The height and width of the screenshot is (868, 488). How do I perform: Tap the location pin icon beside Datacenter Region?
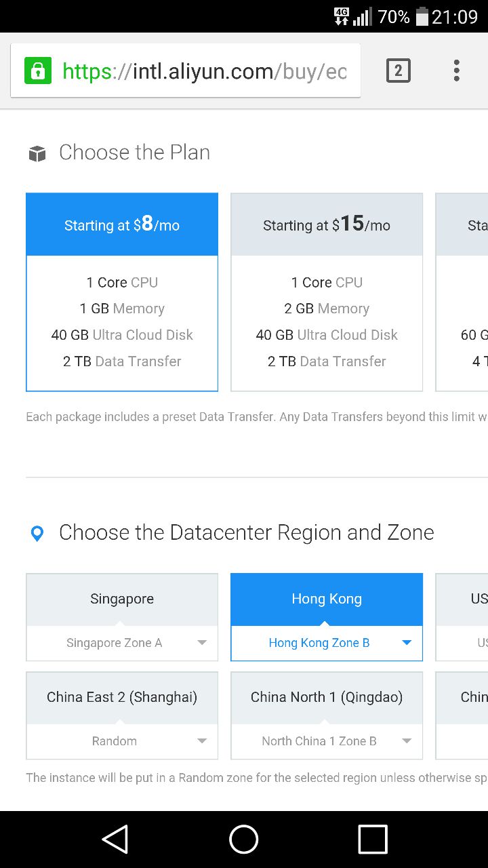tap(37, 534)
